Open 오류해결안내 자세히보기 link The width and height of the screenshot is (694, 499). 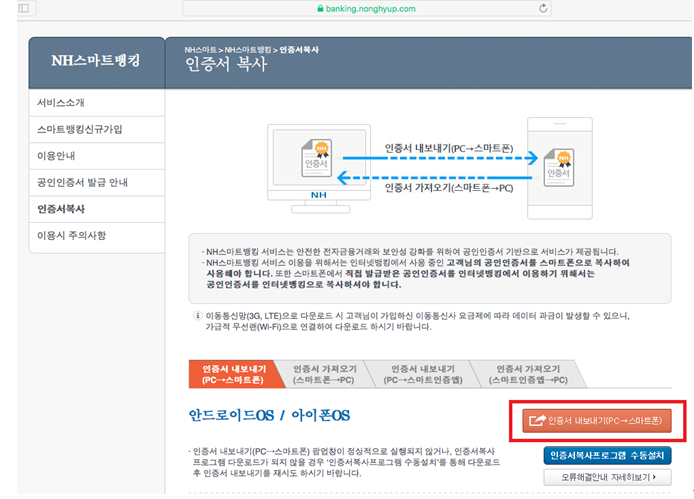pos(607,477)
